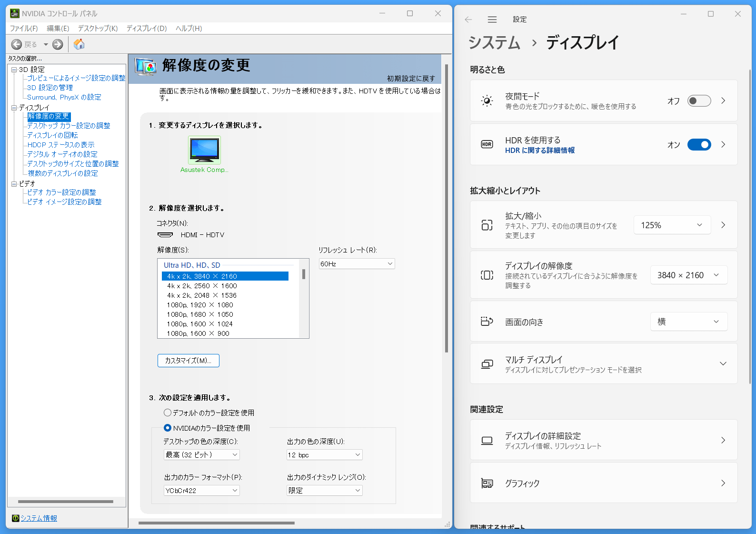Select デフォルトのカラー設定を使用 radio button

(168, 413)
